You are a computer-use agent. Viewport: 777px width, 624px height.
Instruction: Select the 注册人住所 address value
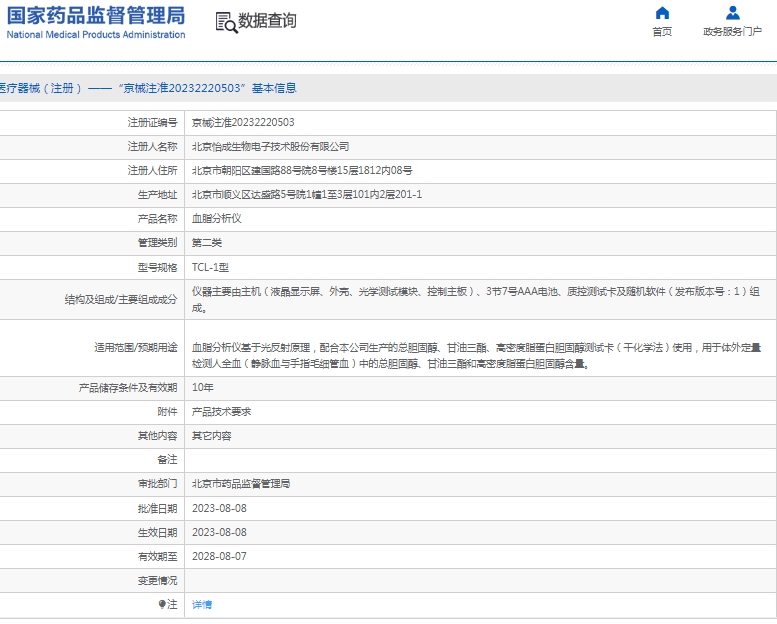click(302, 170)
